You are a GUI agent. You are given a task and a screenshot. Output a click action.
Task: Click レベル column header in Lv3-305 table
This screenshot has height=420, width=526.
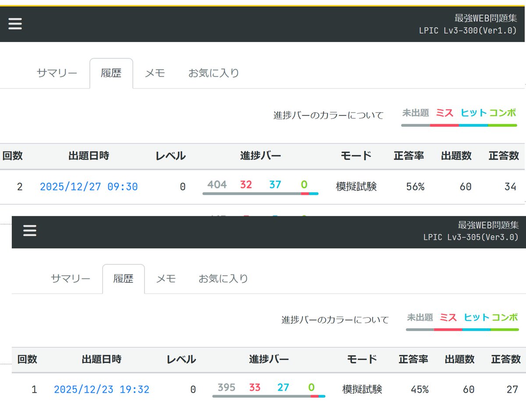(181, 359)
